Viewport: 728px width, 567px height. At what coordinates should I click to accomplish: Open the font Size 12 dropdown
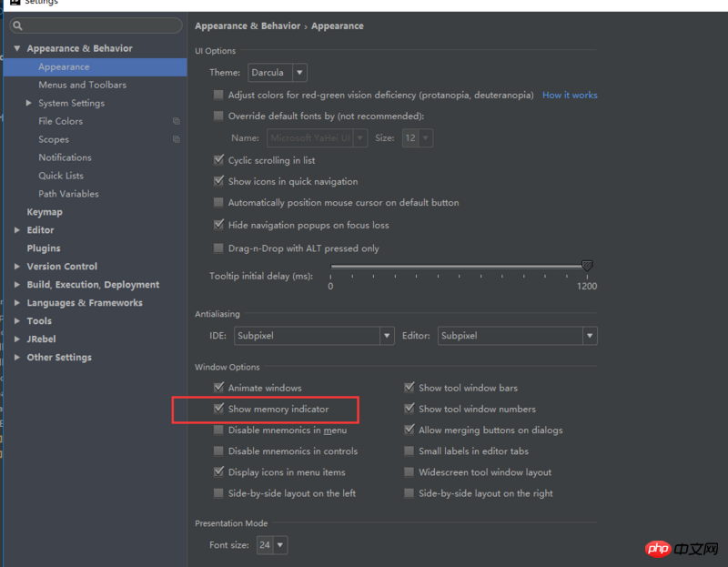coord(418,138)
